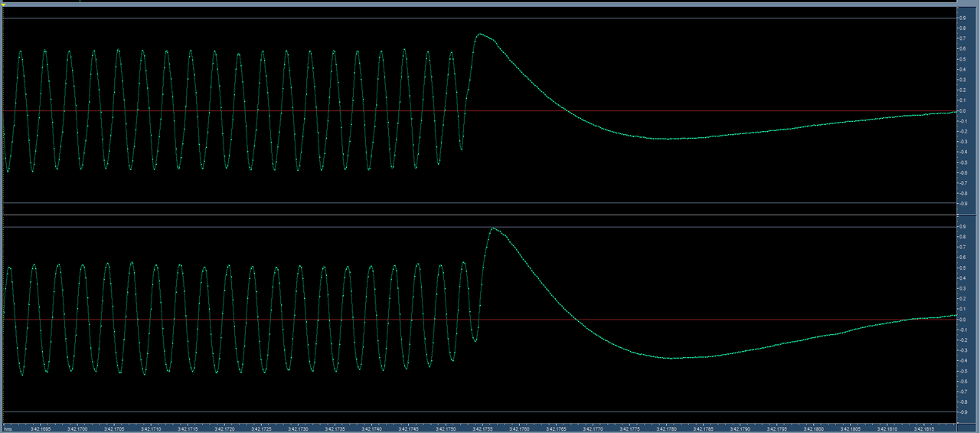This screenshot has width=980, height=433.
Task: Click the 3:42.1775 label on time ruler
Action: (x=629, y=429)
